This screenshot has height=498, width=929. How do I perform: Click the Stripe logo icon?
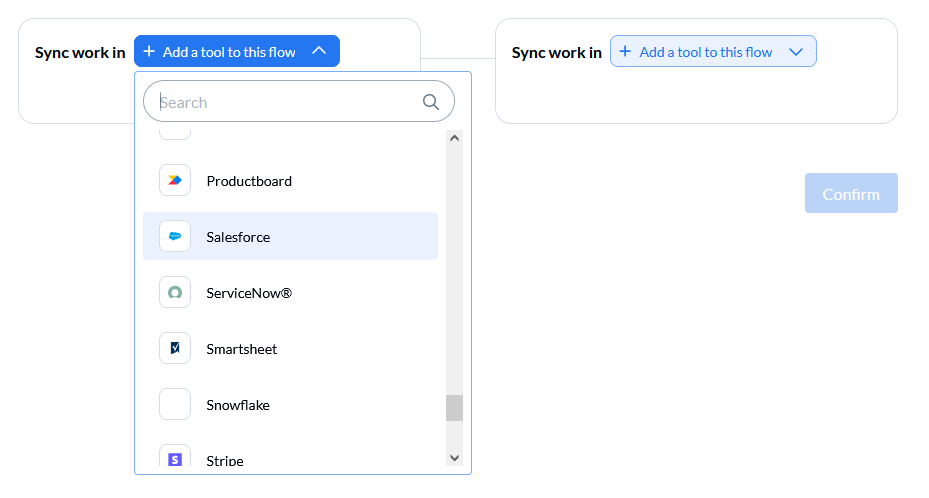(x=175, y=459)
